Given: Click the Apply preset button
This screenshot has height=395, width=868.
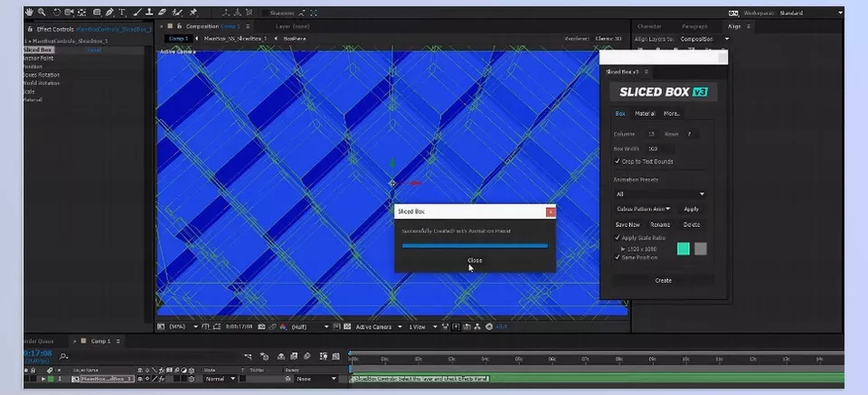Looking at the screenshot, I should click(691, 209).
